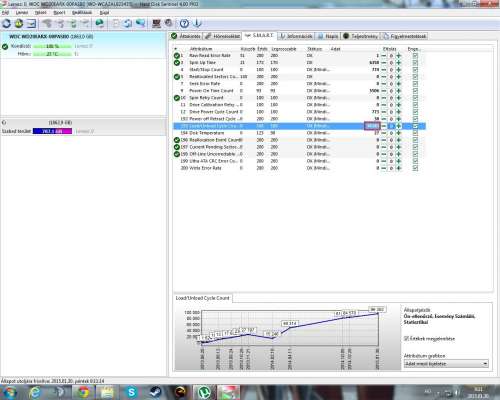This screenshot has height=400, width=500.
Task: Click the highlighted data value in the selected row
Action: [x=372, y=126]
